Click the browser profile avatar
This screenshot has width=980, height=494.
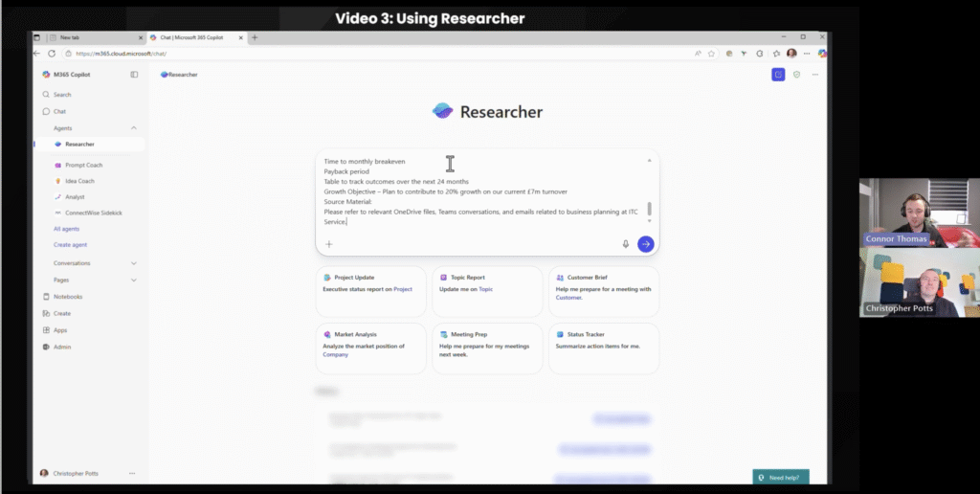coord(791,54)
